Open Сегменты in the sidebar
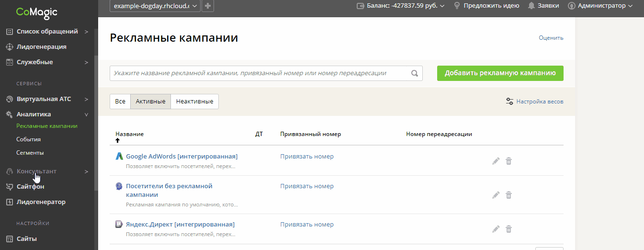The image size is (644, 250). pyautogui.click(x=30, y=153)
